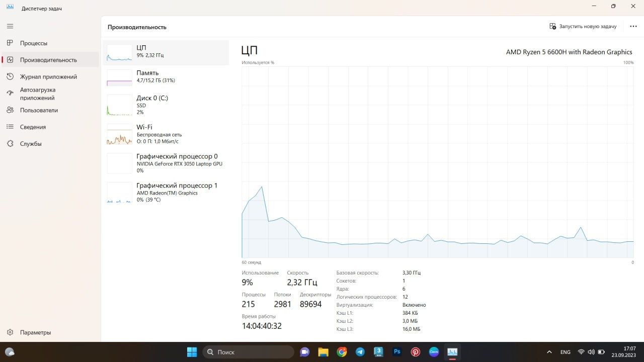Click the CPU usage graph
Viewport: 644px width, 362px height.
click(438, 162)
